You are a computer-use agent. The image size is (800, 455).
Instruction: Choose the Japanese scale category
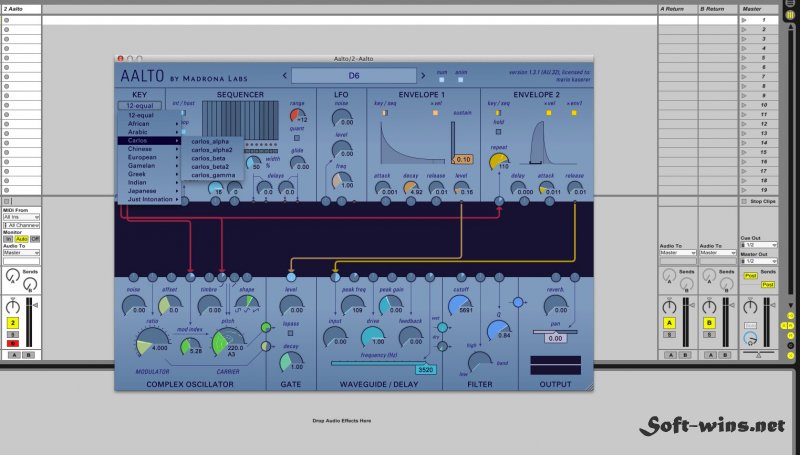point(149,190)
